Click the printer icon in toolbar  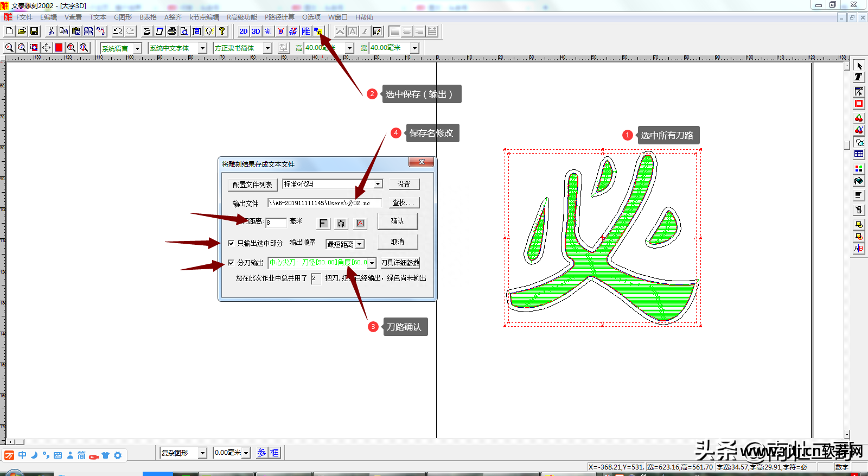click(x=172, y=31)
